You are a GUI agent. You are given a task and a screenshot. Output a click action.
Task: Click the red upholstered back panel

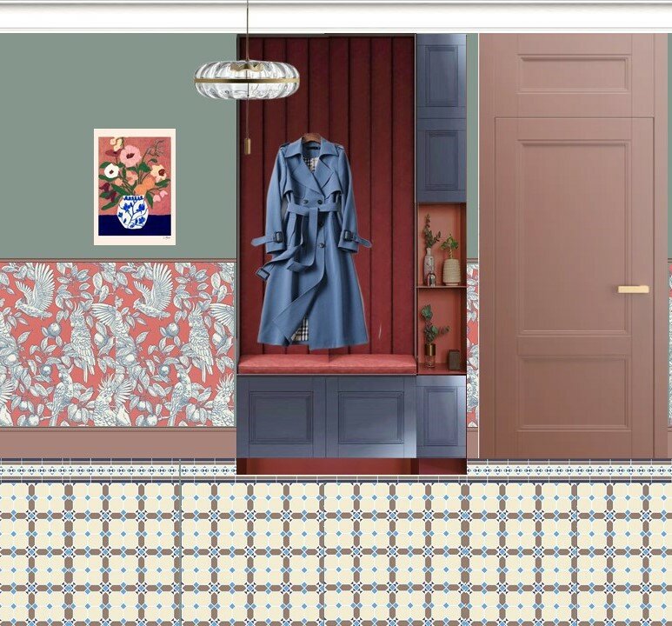[383, 174]
